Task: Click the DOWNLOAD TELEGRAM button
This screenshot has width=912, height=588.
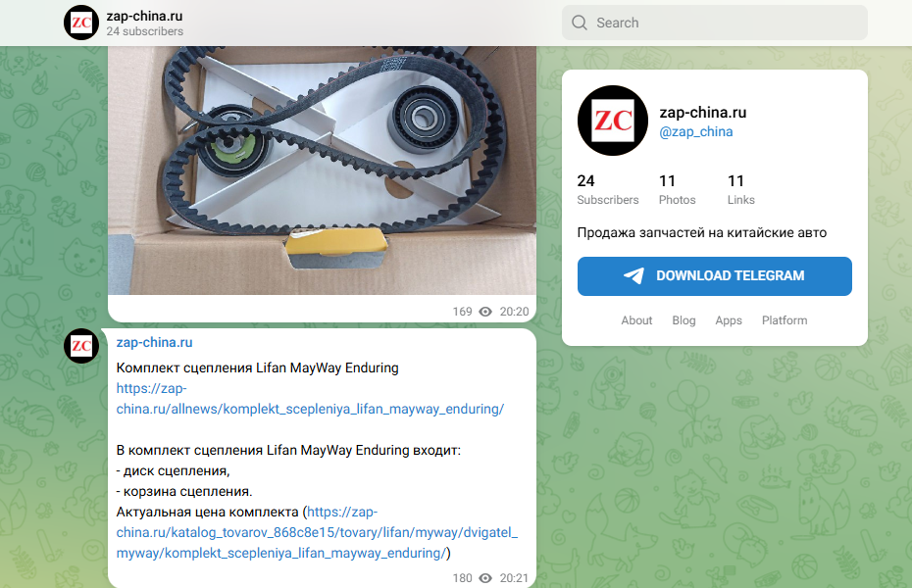Action: [714, 276]
